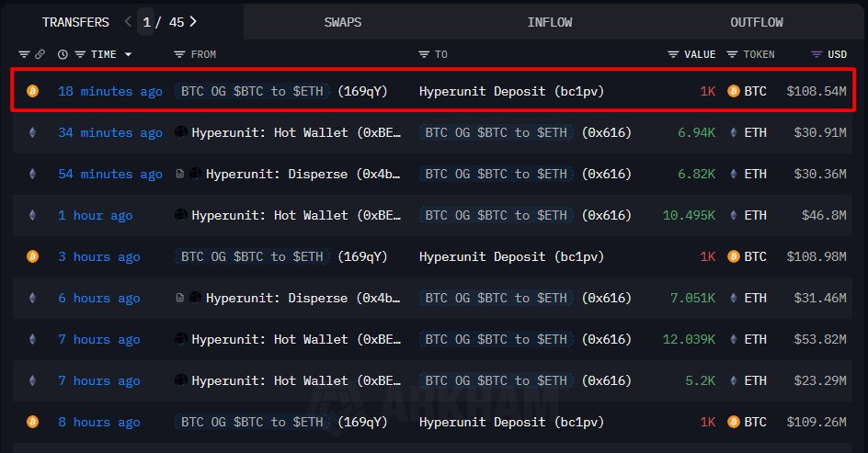Open the SWAPS tab
The width and height of the screenshot is (868, 453).
click(x=343, y=22)
